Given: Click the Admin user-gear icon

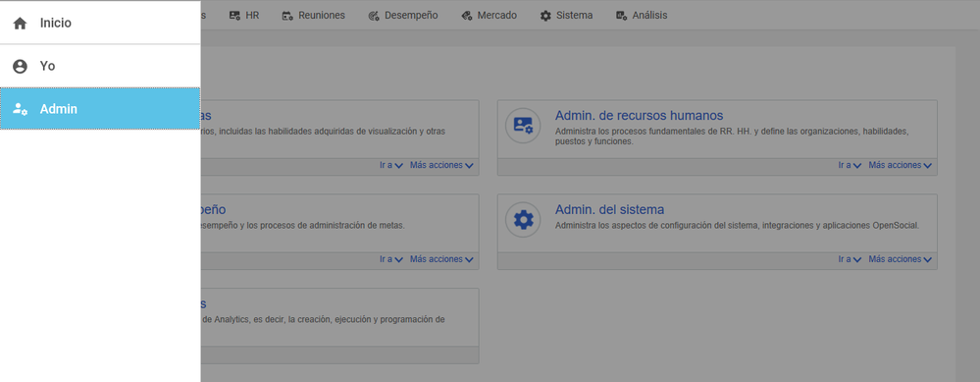Looking at the screenshot, I should click(20, 109).
